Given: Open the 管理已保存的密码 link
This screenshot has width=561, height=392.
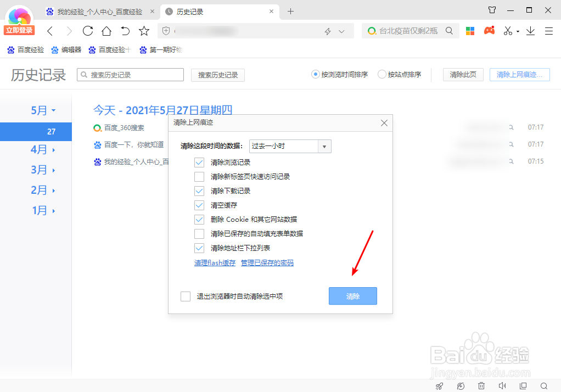Looking at the screenshot, I should pos(268,263).
